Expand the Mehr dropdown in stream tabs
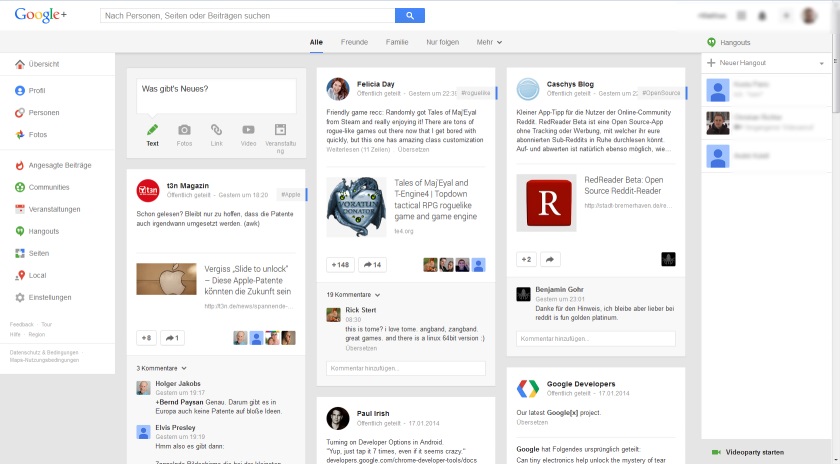This screenshot has height=464, width=840. pyautogui.click(x=489, y=42)
